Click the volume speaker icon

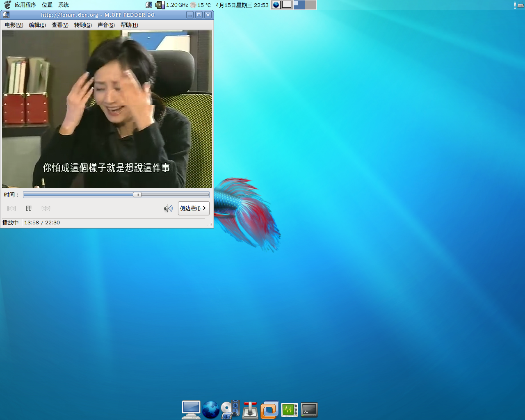click(168, 208)
